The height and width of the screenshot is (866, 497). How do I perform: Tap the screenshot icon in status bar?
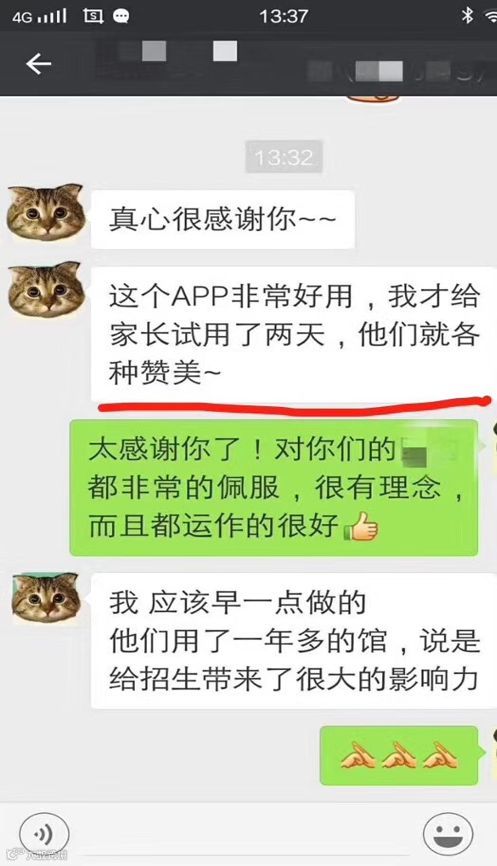[x=93, y=16]
